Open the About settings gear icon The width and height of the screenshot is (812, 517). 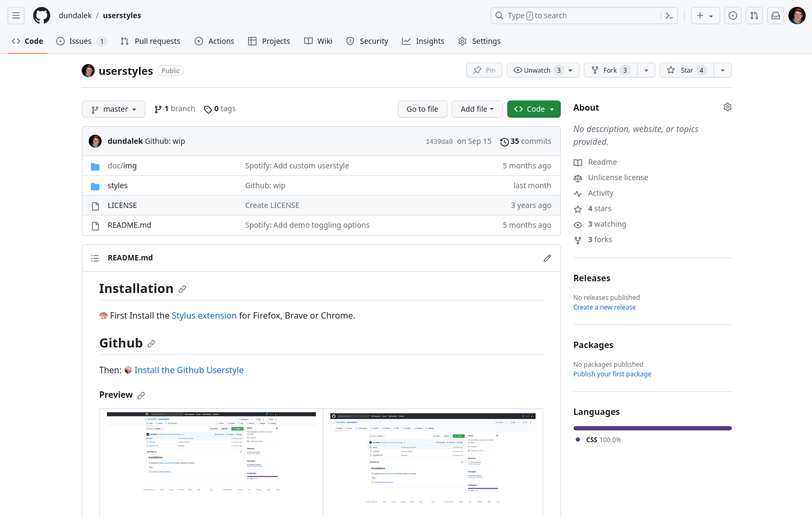point(728,107)
